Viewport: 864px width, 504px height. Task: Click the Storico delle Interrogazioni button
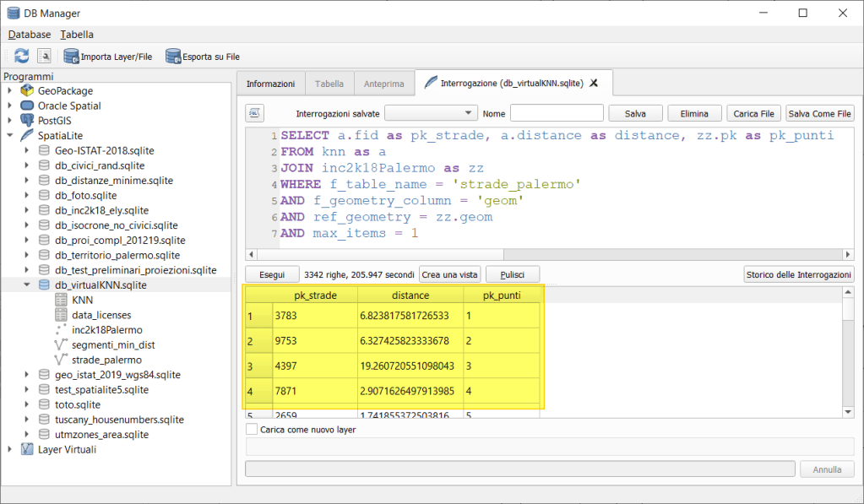pyautogui.click(x=799, y=274)
